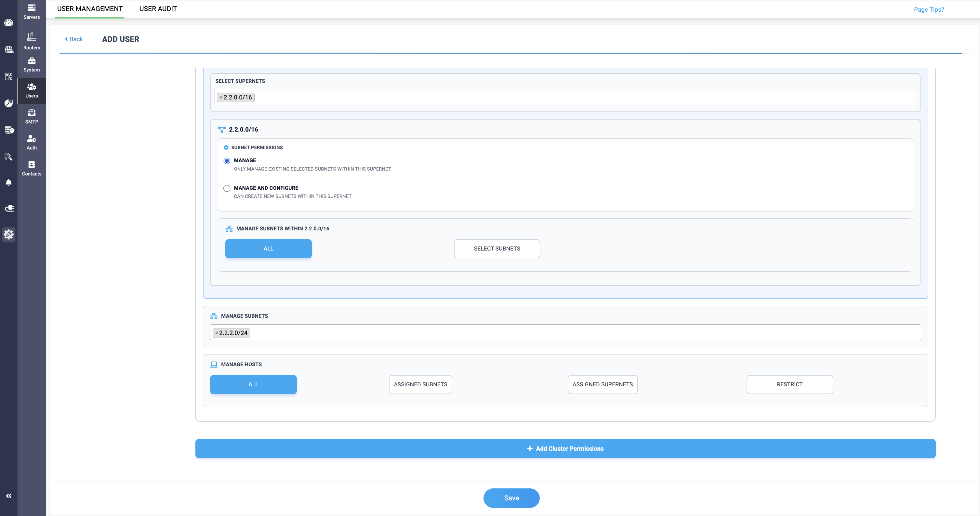
Task: Open the Routers sidebar section
Action: coord(32,41)
